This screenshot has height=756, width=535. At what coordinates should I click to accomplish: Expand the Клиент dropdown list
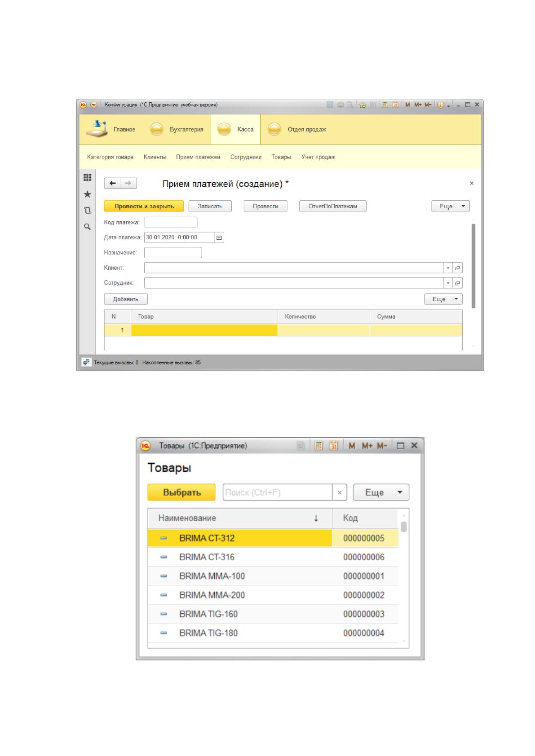pyautogui.click(x=448, y=268)
